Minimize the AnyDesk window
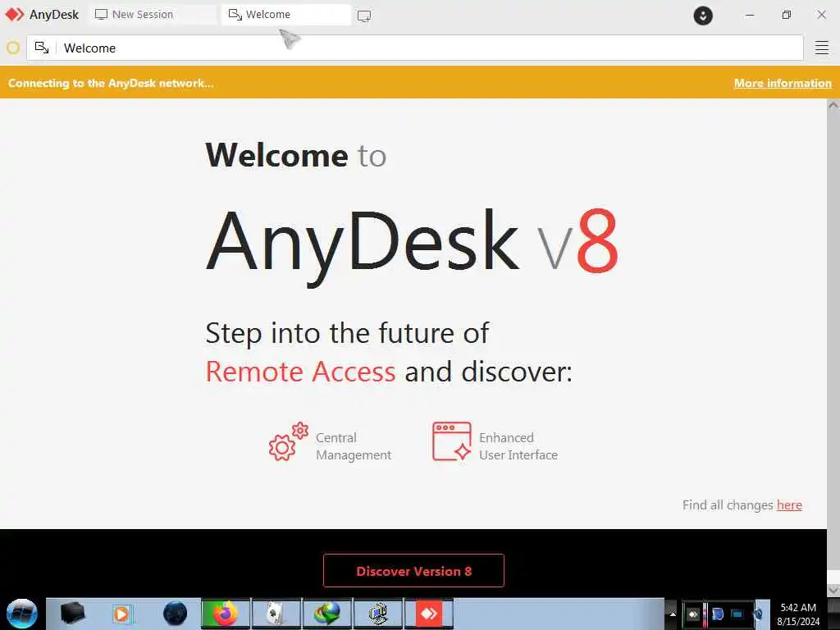Image resolution: width=840 pixels, height=630 pixels. (750, 15)
